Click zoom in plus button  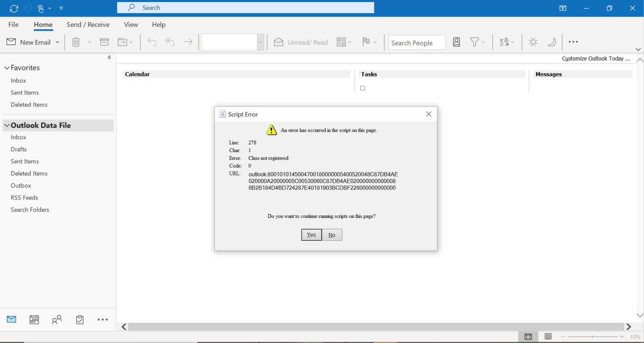point(622,337)
